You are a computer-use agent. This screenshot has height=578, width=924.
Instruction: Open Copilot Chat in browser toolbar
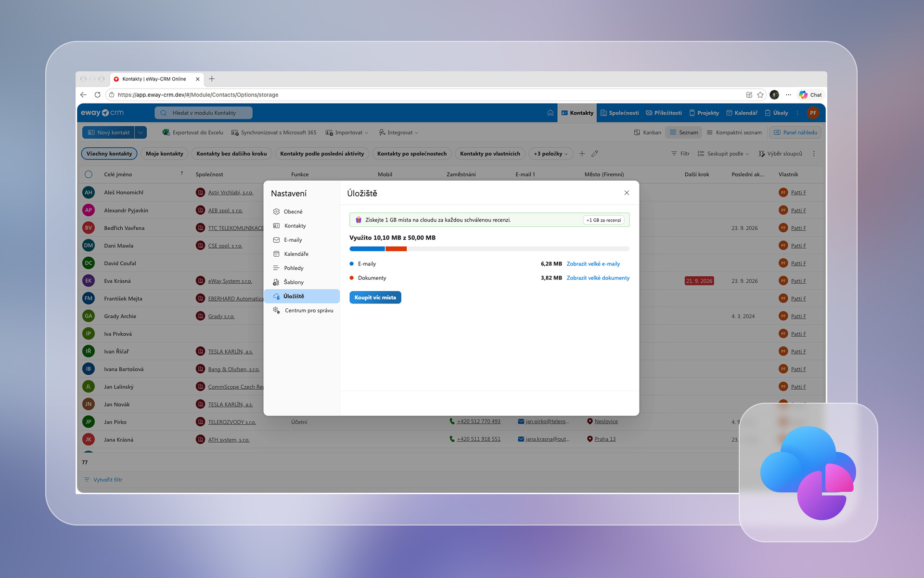coord(810,95)
